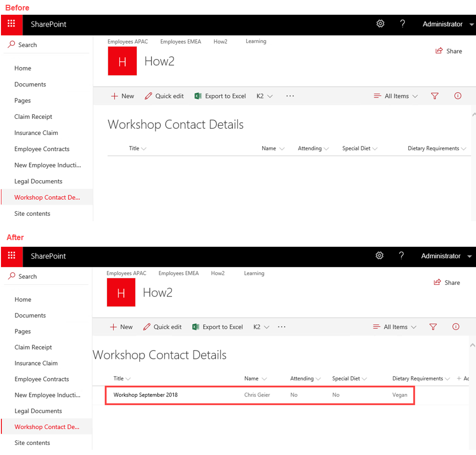The image size is (476, 455).
Task: Open the Workshop September 2018 list item
Action: 145,395
